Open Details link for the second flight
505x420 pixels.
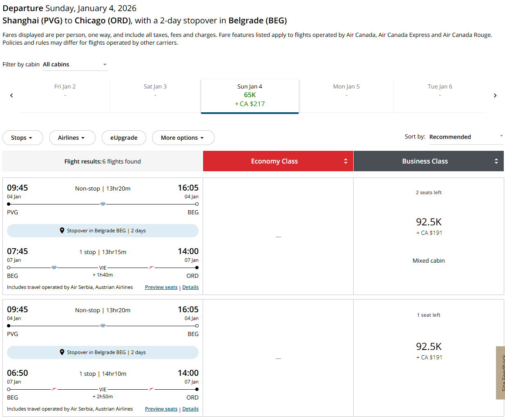point(190,409)
